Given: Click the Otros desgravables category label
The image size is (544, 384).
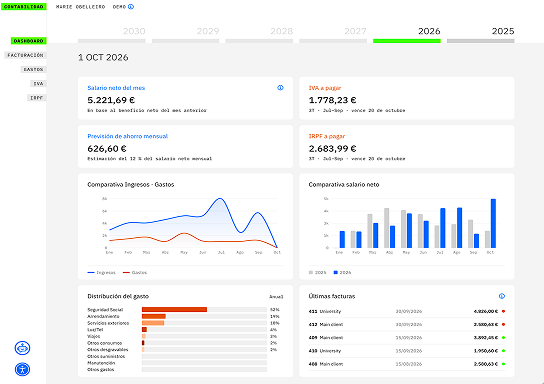Looking at the screenshot, I should click(x=108, y=349).
